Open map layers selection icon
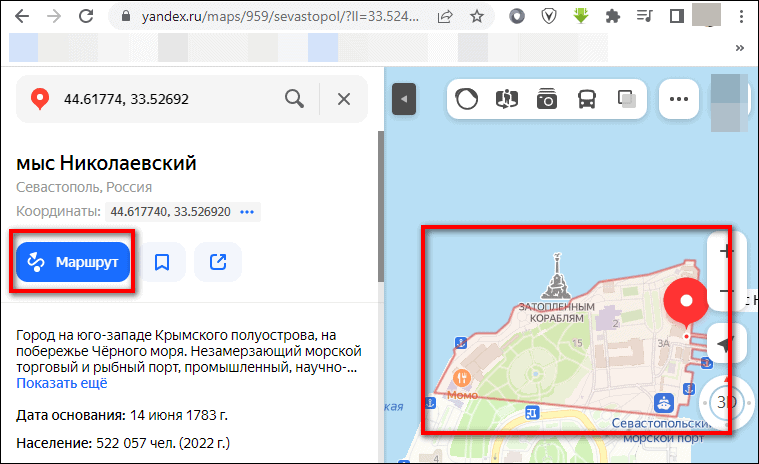 point(626,99)
